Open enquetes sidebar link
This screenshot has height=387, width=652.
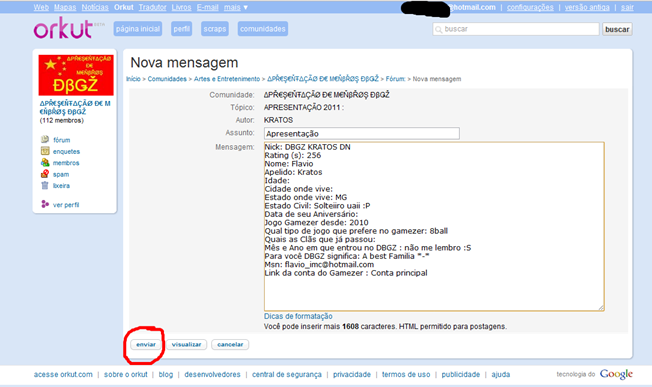click(x=66, y=151)
